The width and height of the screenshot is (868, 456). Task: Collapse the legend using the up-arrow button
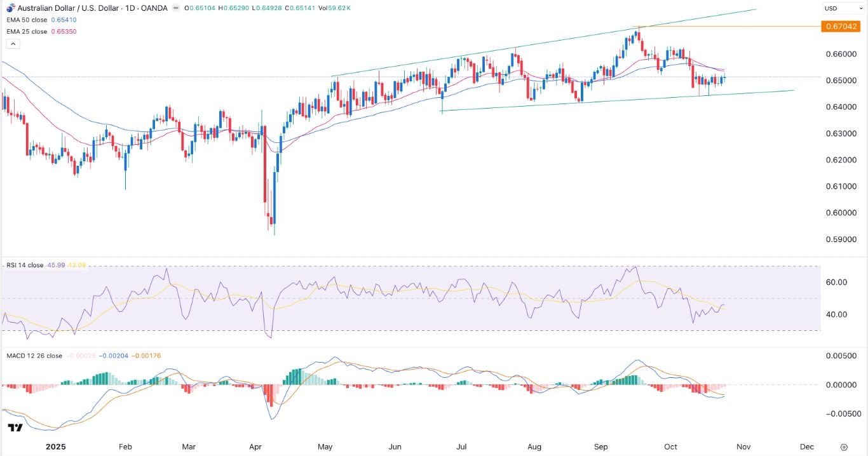pyautogui.click(x=13, y=43)
